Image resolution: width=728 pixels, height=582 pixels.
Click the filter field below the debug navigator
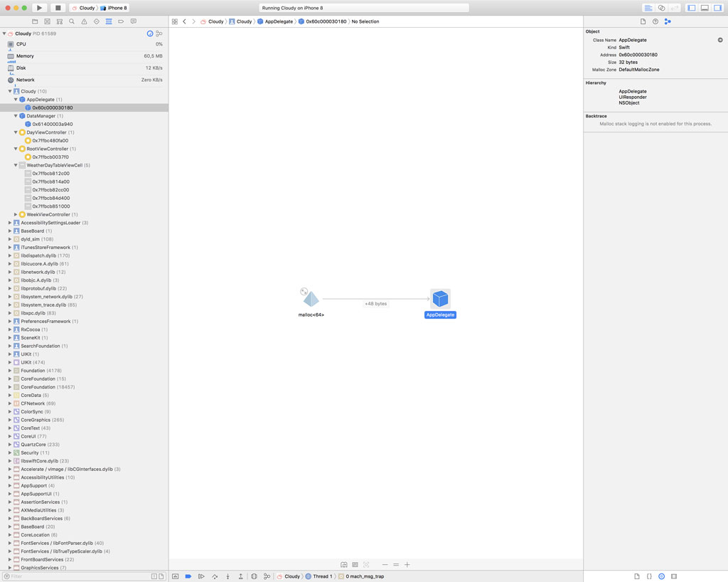pos(78,577)
